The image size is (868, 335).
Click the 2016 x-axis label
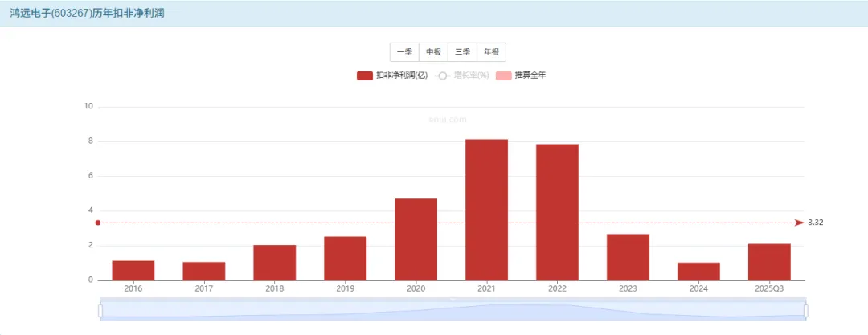pos(133,289)
